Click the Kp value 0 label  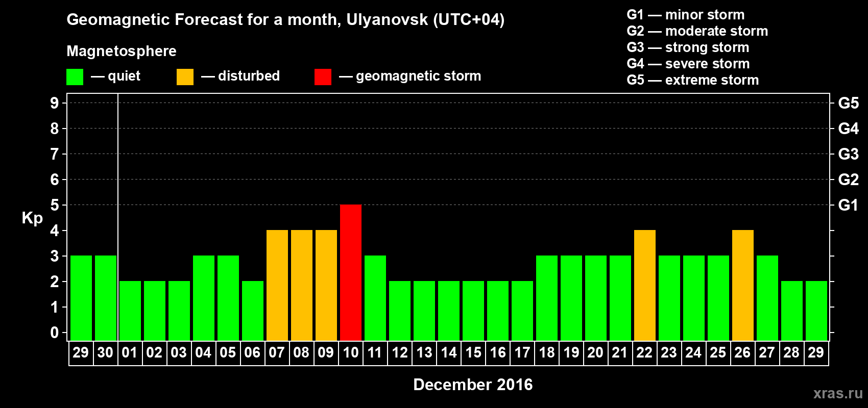55,333
